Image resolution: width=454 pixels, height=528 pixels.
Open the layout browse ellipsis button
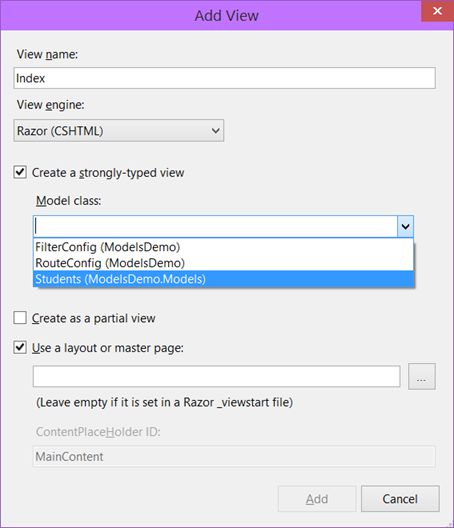click(x=422, y=376)
